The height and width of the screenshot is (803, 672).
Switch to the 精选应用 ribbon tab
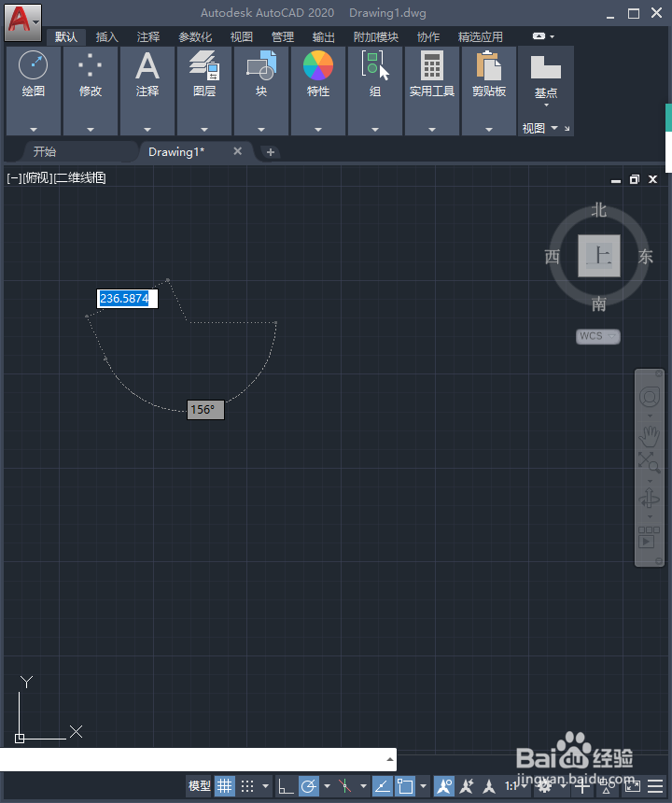480,36
